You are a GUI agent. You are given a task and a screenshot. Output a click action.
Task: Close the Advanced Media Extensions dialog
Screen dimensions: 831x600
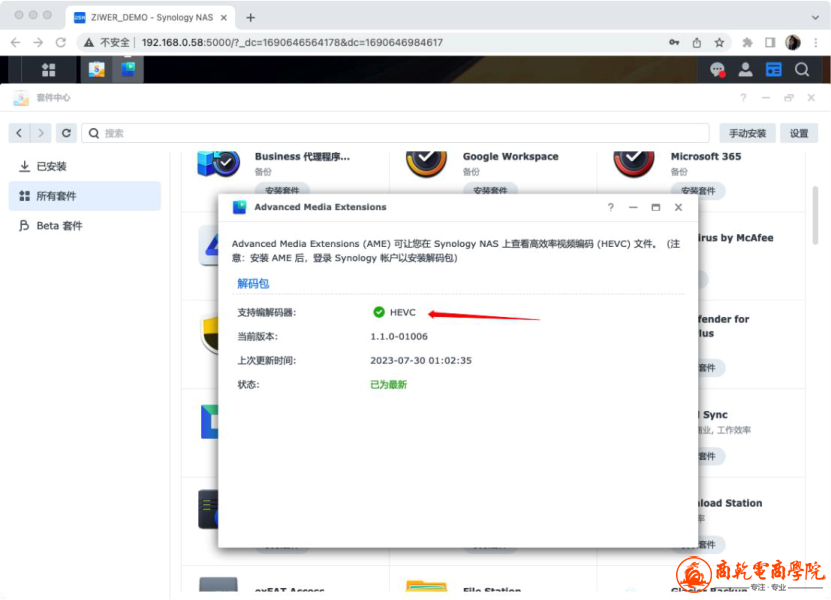678,207
